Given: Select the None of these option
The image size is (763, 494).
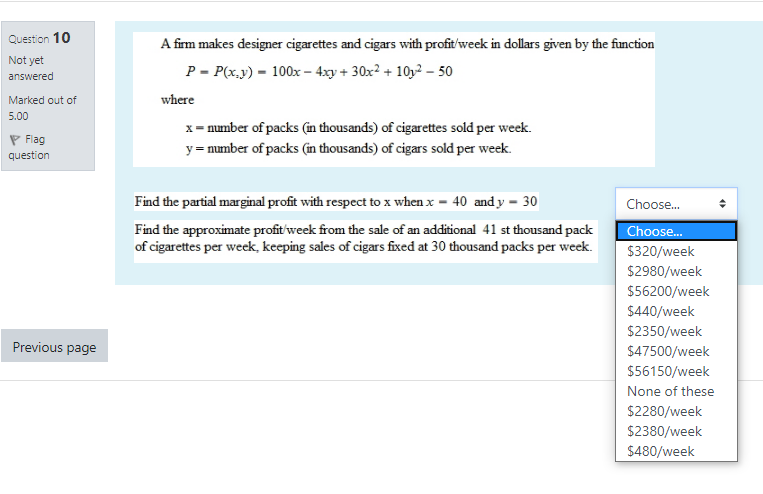Looking at the screenshot, I should [x=676, y=391].
